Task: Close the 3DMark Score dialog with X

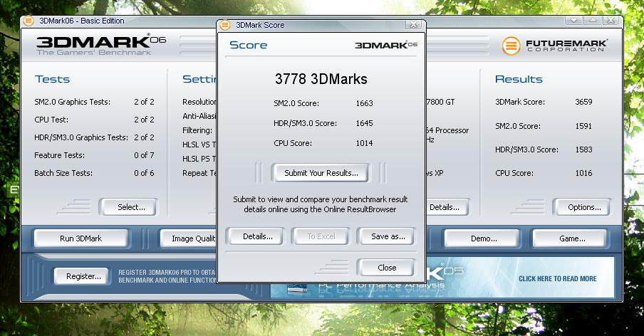Action: 414,25
